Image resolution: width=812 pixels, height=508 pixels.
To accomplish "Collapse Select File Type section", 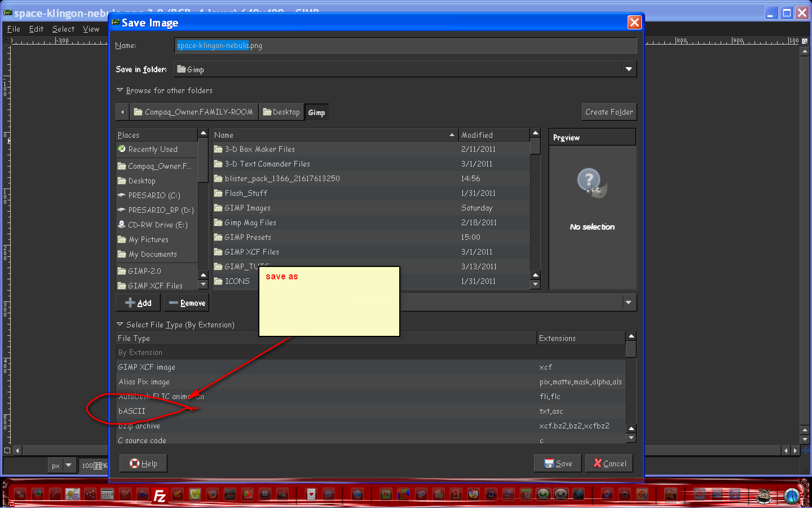I will tap(120, 325).
